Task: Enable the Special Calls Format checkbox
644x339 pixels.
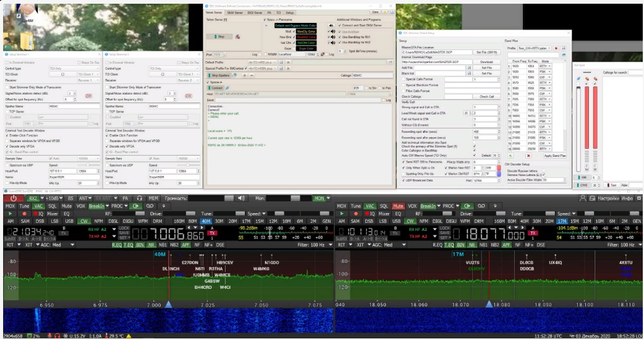Action: (402, 79)
